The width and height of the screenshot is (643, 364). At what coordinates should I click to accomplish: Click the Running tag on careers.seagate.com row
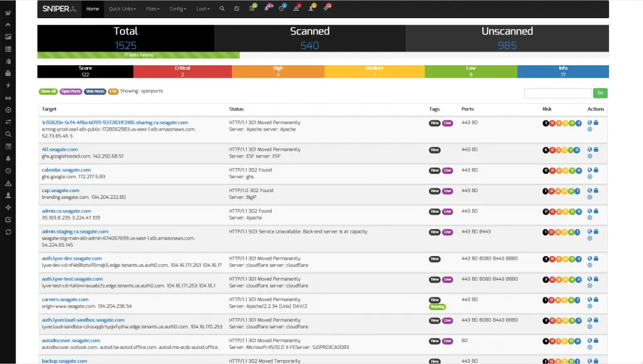438,307
